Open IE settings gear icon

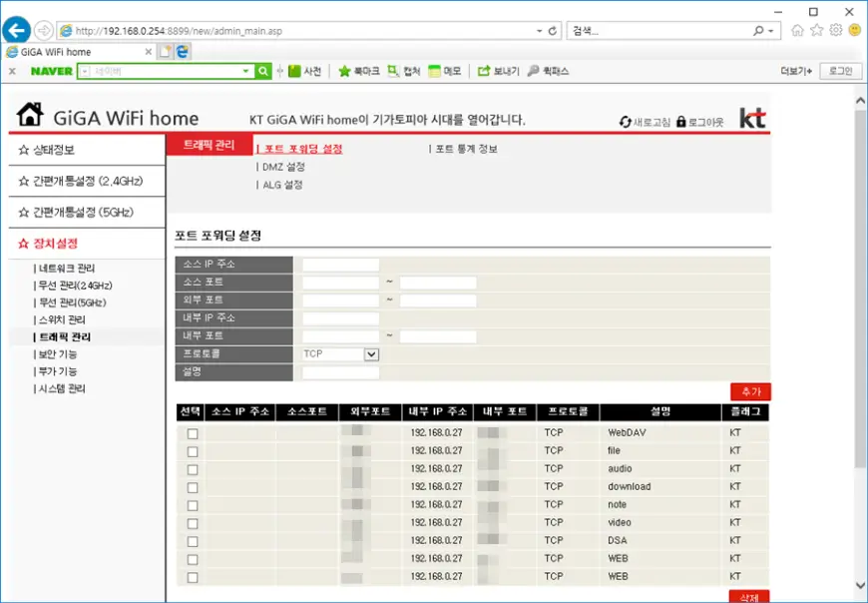(x=835, y=30)
